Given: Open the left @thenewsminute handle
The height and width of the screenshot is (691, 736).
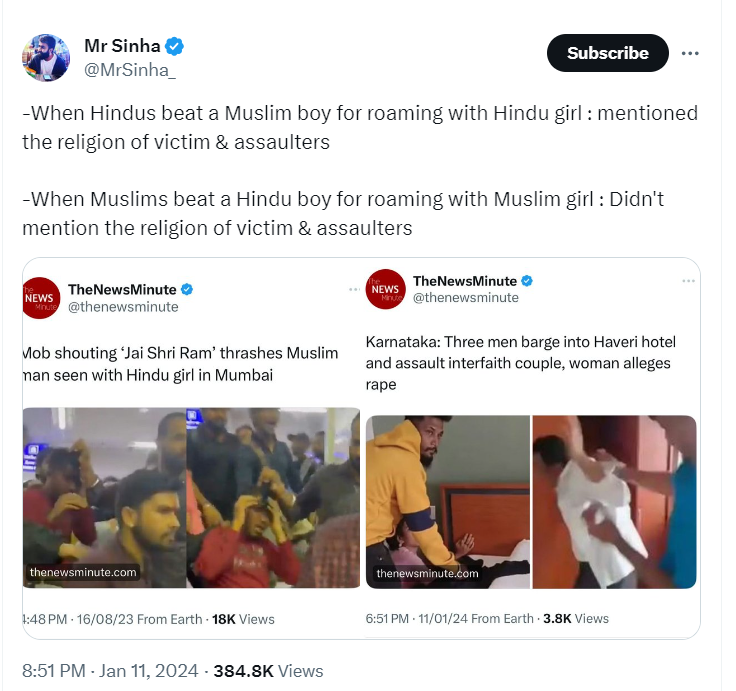Looking at the screenshot, I should 123,307.
